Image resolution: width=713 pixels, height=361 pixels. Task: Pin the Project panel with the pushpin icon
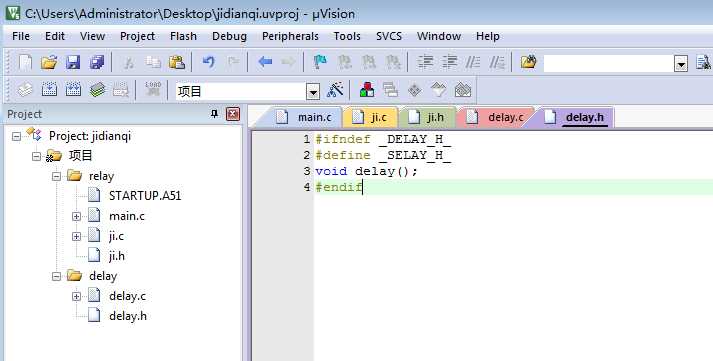point(214,114)
